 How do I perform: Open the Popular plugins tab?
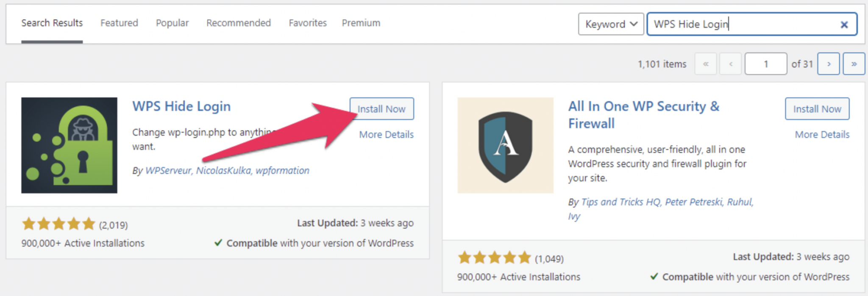pos(172,23)
